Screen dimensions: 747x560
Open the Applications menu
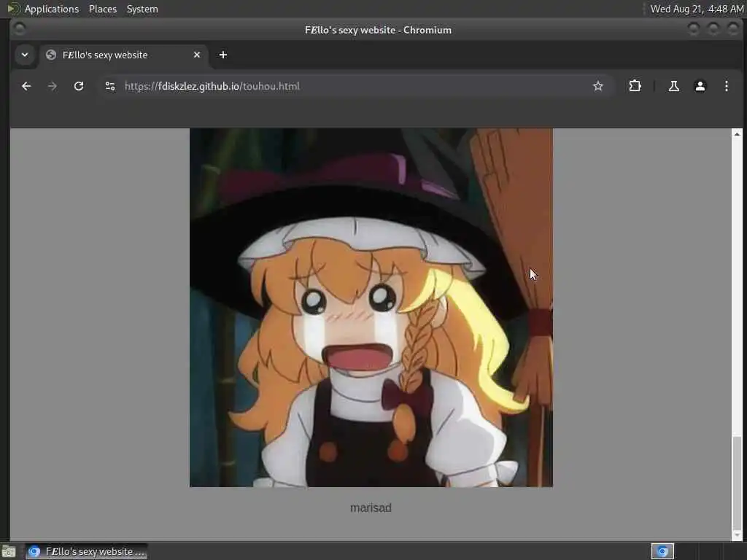[x=52, y=9]
